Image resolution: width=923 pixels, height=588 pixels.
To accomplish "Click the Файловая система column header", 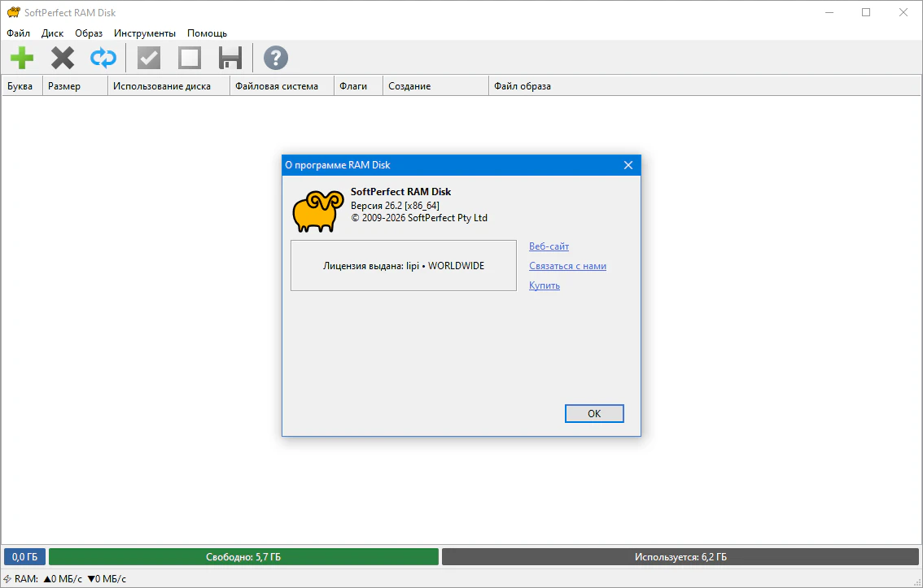I will [x=282, y=86].
